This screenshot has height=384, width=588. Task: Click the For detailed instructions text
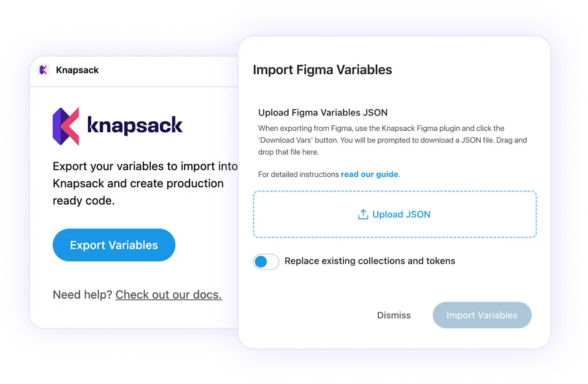(299, 174)
